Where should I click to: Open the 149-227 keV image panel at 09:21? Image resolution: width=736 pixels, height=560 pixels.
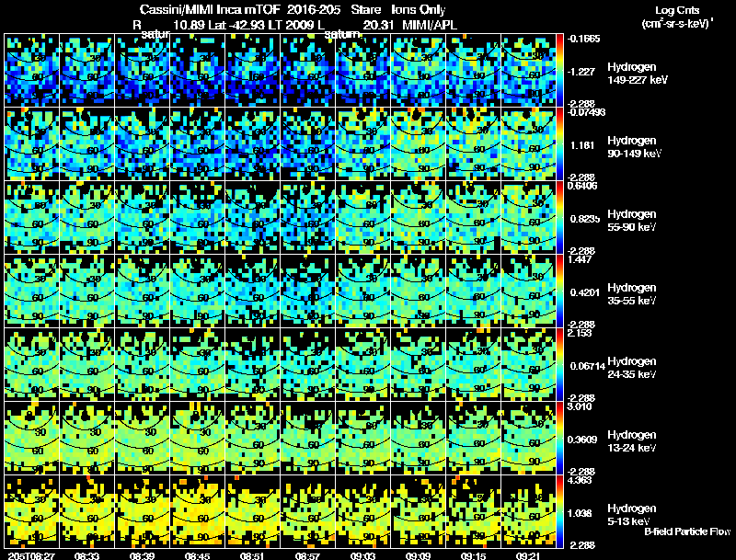pyautogui.click(x=528, y=70)
